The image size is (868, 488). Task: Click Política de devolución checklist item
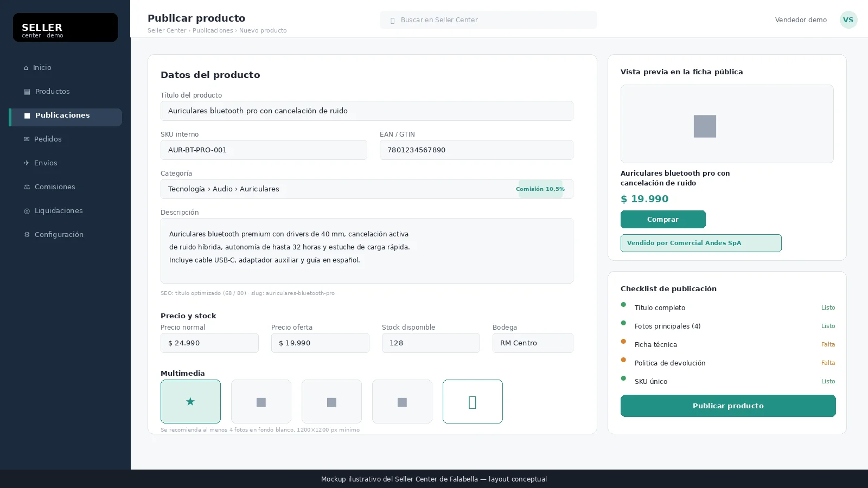728,363
